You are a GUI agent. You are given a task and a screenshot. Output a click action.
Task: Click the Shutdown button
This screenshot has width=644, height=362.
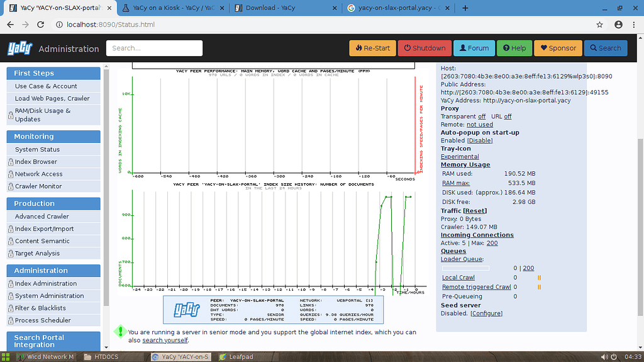pos(425,48)
